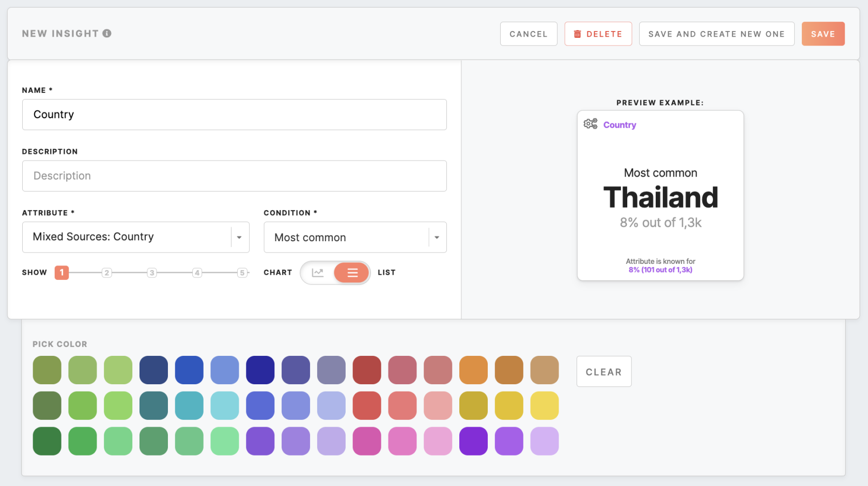This screenshot has height=486, width=868.
Task: Pick the dark forest green swatch in bottom row
Action: (47, 441)
